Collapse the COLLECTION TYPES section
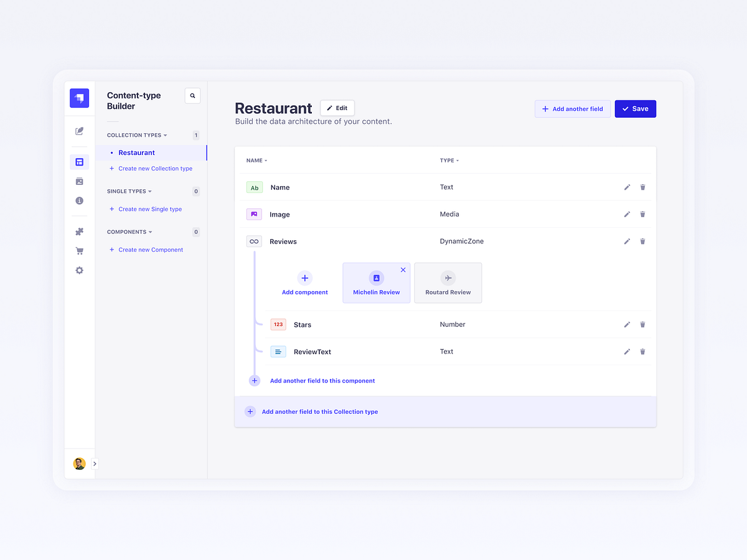747x560 pixels. [x=164, y=135]
